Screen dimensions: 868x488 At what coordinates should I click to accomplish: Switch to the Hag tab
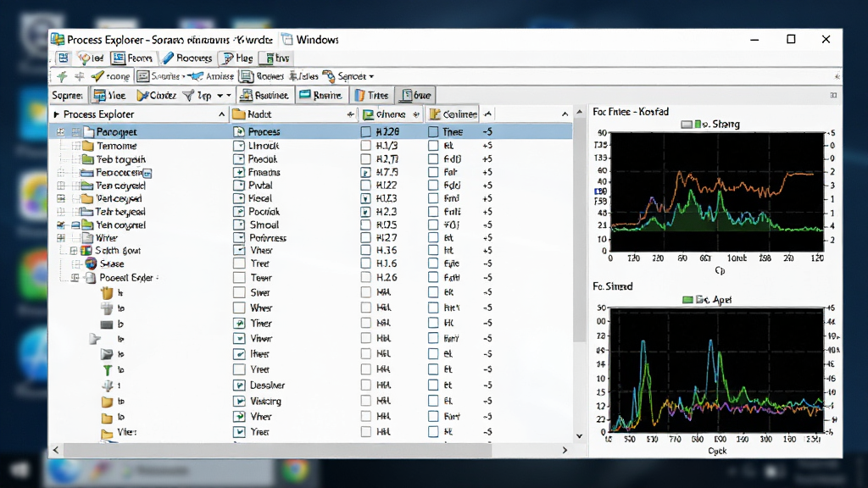coord(237,58)
